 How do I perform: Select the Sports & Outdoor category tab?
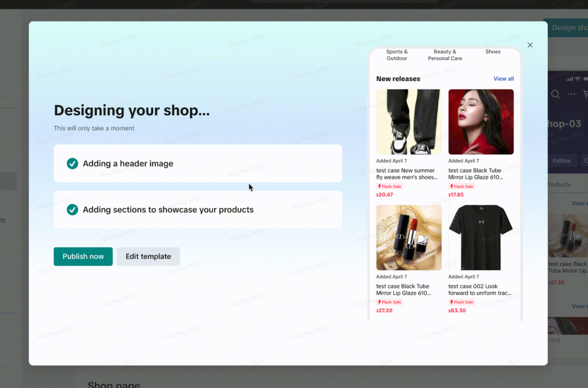(x=397, y=55)
